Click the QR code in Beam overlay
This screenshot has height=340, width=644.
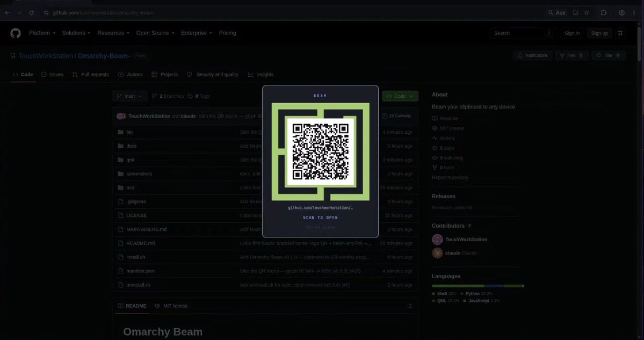320,152
